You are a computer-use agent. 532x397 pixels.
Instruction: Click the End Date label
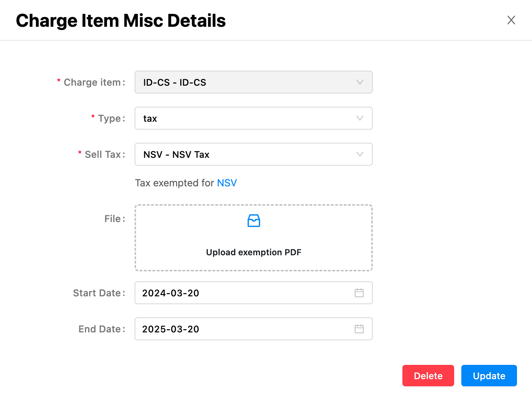100,329
